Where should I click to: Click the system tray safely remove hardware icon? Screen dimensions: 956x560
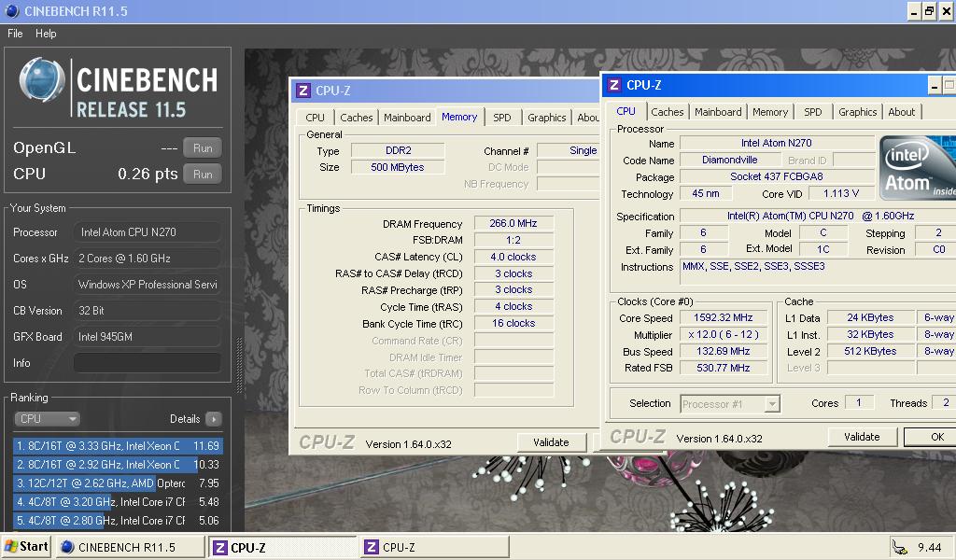point(899,547)
